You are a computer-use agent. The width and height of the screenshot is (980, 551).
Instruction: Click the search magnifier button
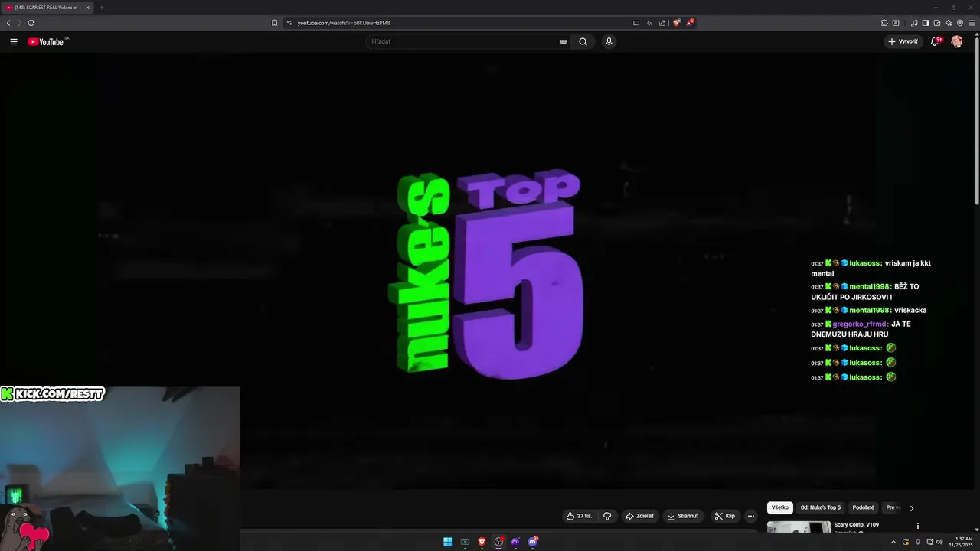(583, 41)
